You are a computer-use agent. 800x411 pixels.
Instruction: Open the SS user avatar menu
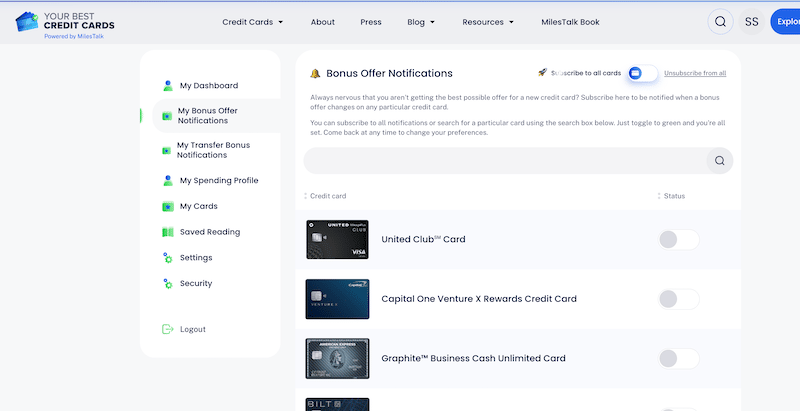(x=751, y=22)
